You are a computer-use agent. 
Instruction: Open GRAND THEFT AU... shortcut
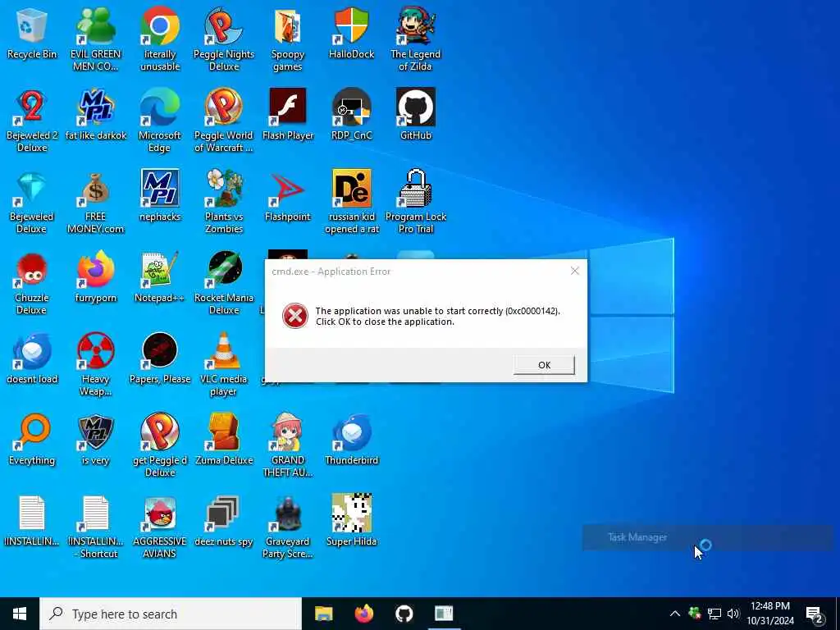288,445
